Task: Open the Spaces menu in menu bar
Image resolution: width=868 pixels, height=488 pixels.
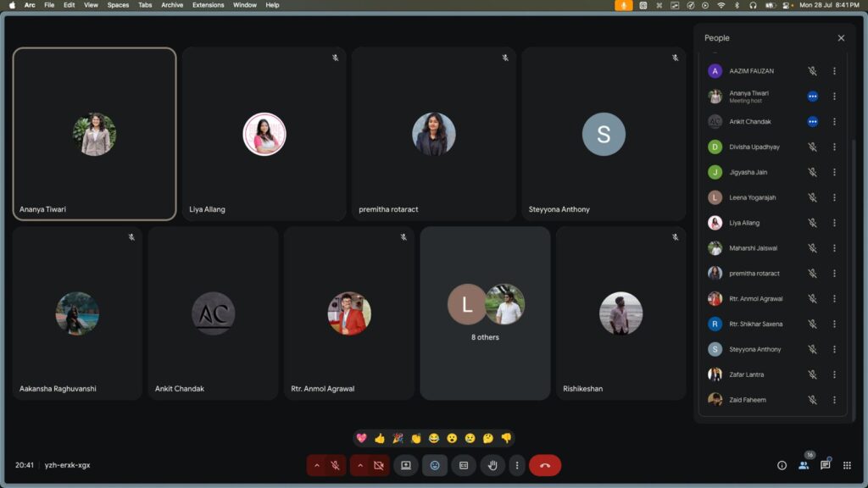Action: [118, 5]
